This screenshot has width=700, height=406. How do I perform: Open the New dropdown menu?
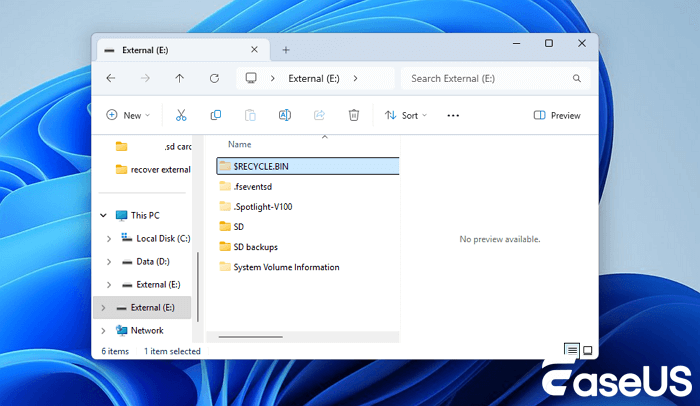pyautogui.click(x=128, y=116)
